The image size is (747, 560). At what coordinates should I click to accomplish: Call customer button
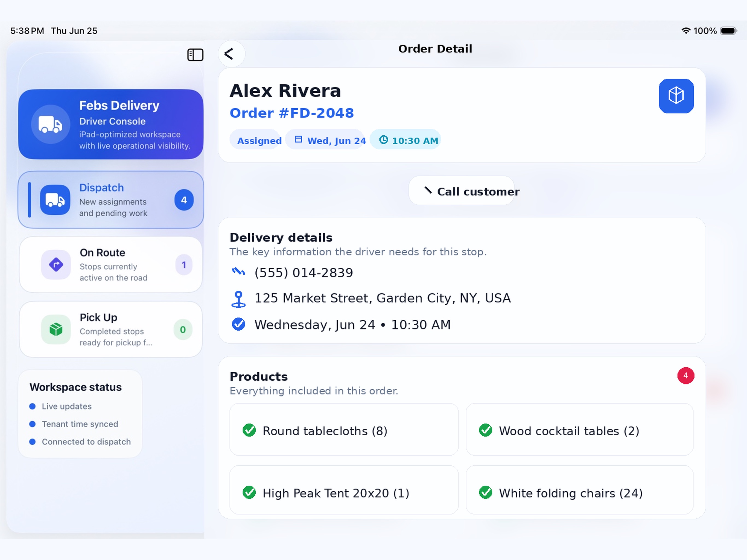462,191
